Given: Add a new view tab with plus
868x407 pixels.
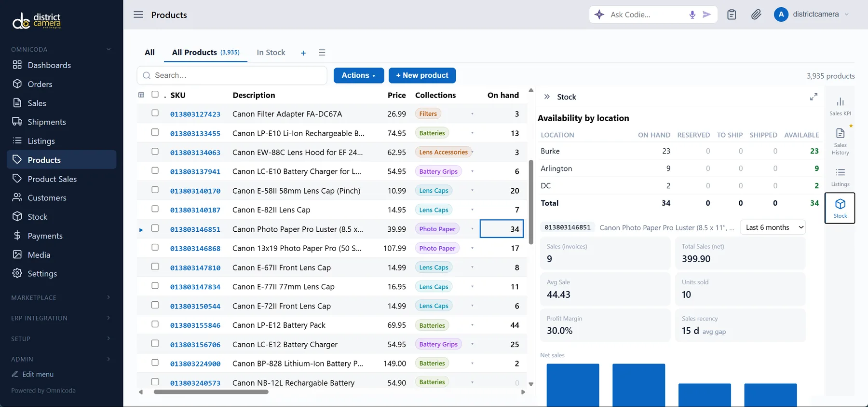Looking at the screenshot, I should point(303,53).
